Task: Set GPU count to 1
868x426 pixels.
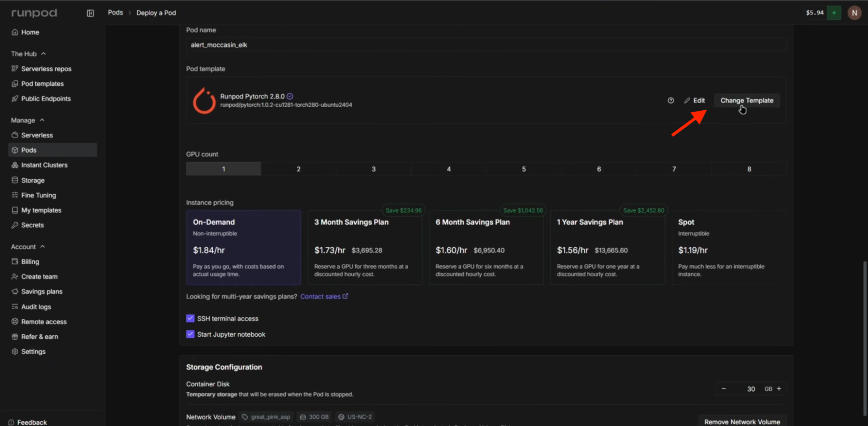Action: (224, 169)
